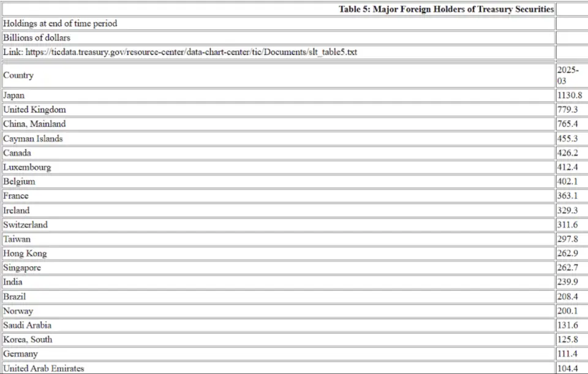Click the Saudi Arabia country cell
588x374 pixels.
pos(279,325)
